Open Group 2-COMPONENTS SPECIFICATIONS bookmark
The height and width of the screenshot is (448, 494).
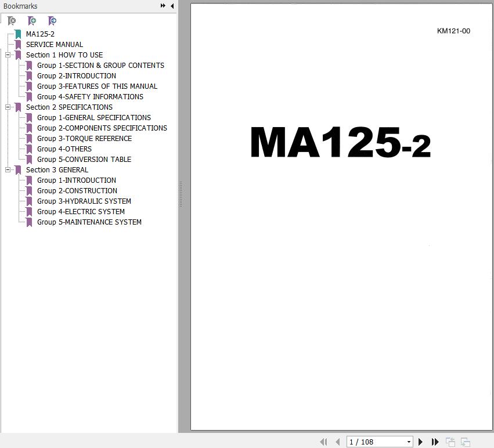click(102, 128)
